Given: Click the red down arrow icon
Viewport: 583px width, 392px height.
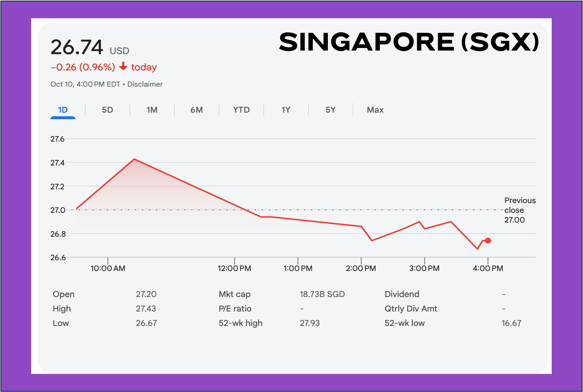Looking at the screenshot, I should pos(123,67).
